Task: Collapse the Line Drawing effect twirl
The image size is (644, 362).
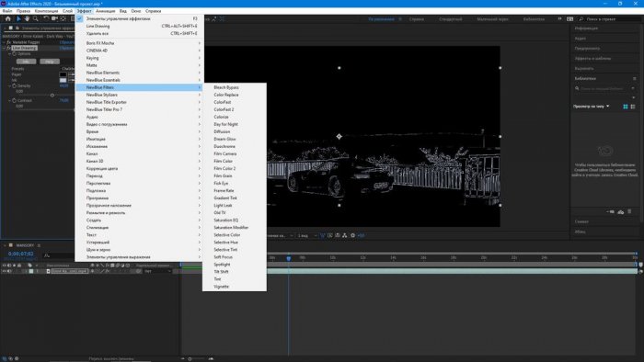Action: click(x=4, y=48)
